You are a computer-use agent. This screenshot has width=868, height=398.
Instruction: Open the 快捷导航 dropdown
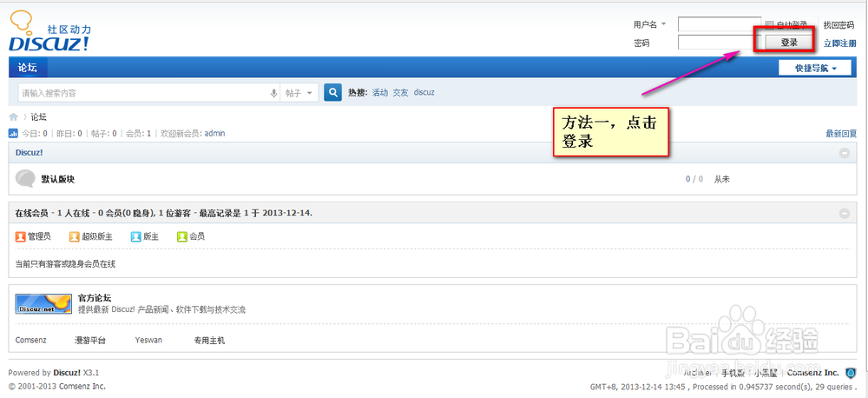815,68
